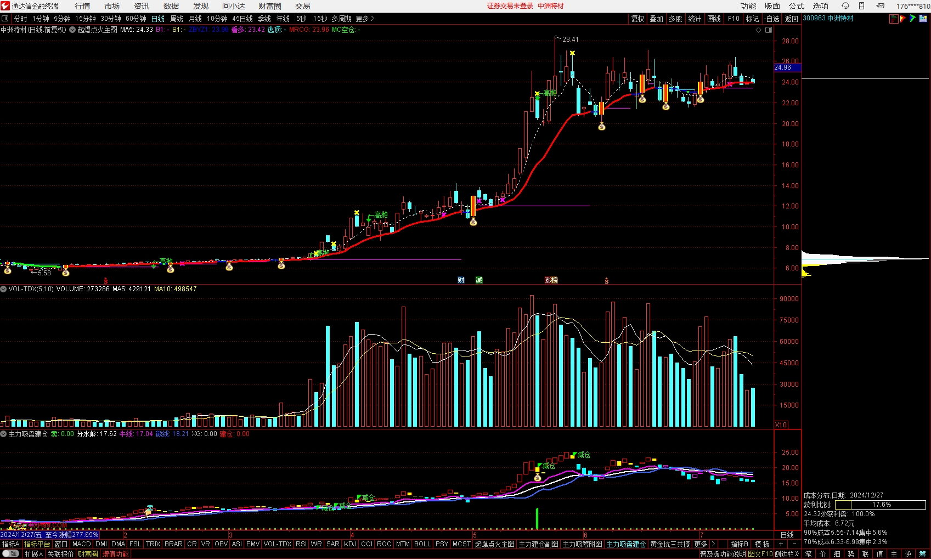Image resolution: width=931 pixels, height=560 pixels.
Task: Open the 行情 menu
Action: (x=82, y=6)
